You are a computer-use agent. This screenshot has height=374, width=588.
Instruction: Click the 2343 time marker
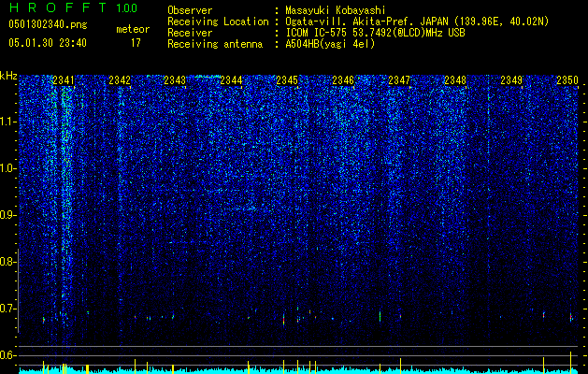[175, 80]
